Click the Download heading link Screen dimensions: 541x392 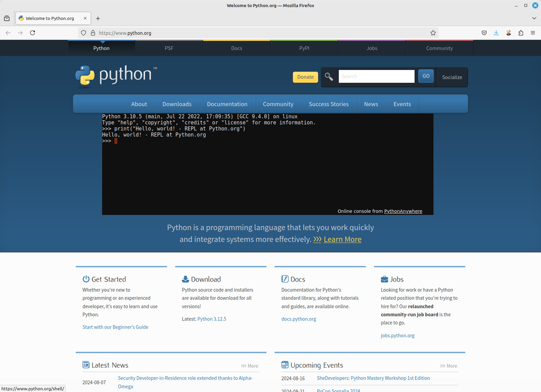click(x=206, y=279)
